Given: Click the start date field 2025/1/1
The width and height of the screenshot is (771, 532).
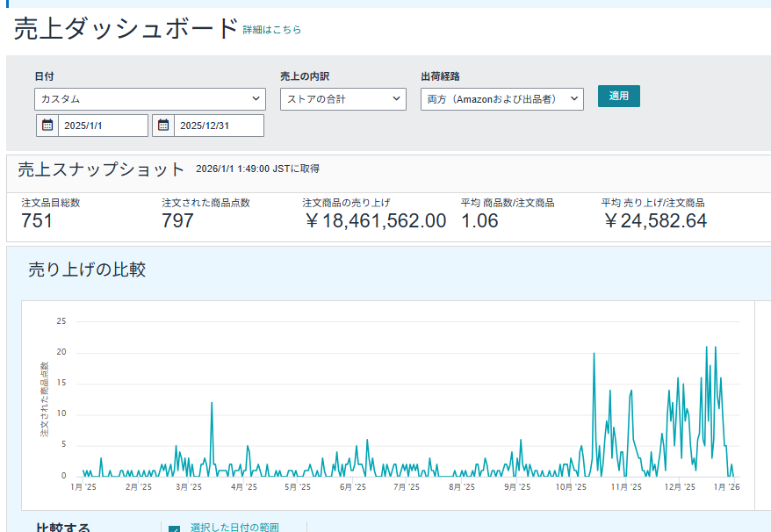Looking at the screenshot, I should pos(104,126).
